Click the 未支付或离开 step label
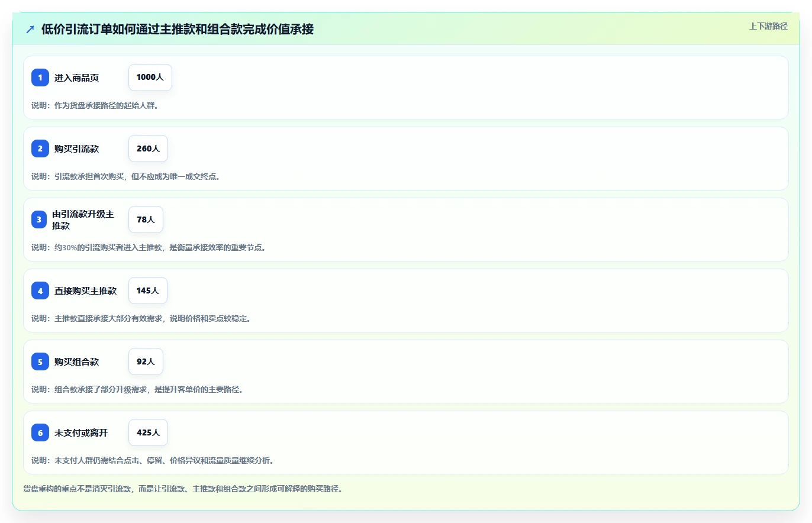 click(x=81, y=432)
